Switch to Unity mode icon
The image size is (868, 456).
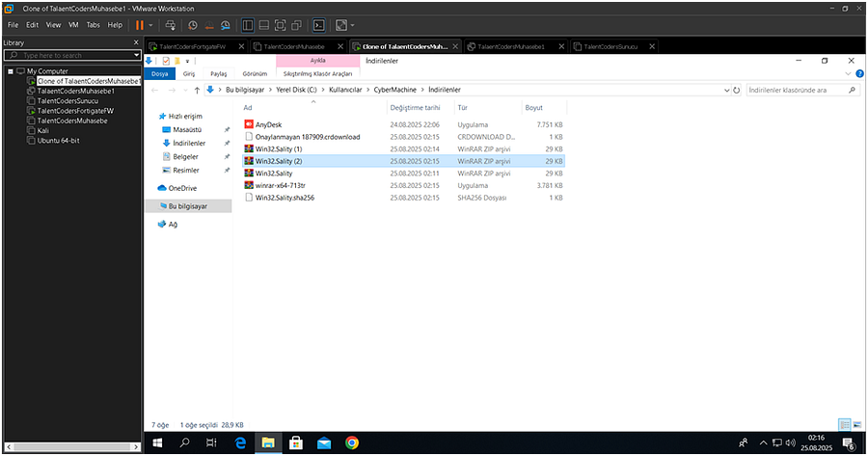pyautogui.click(x=297, y=25)
